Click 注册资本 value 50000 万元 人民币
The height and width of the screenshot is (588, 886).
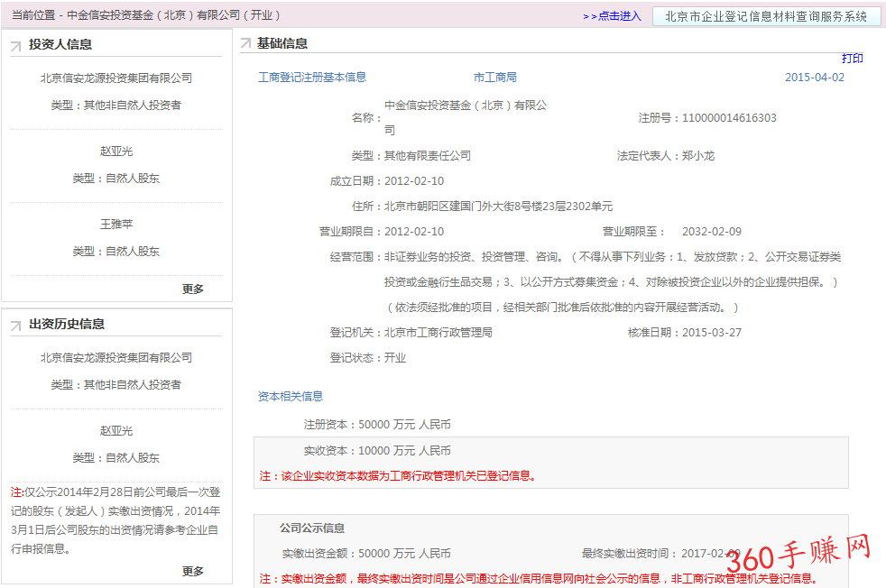click(x=404, y=425)
